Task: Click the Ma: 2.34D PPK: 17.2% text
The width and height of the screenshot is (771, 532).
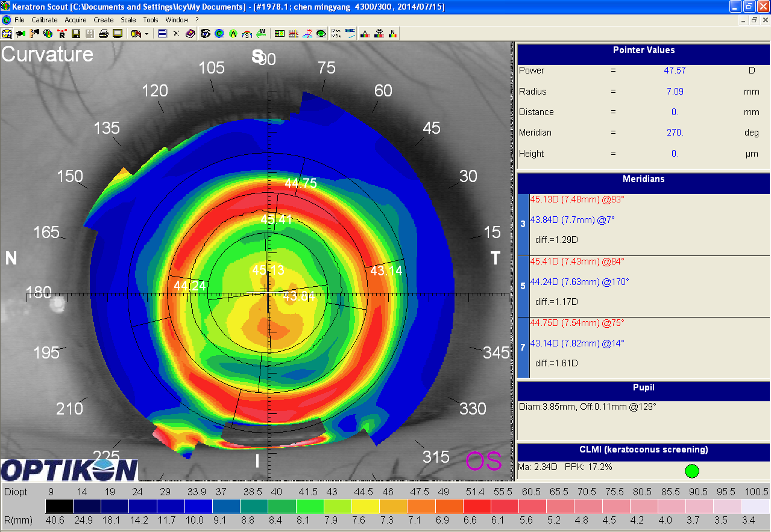Action: pos(565,467)
